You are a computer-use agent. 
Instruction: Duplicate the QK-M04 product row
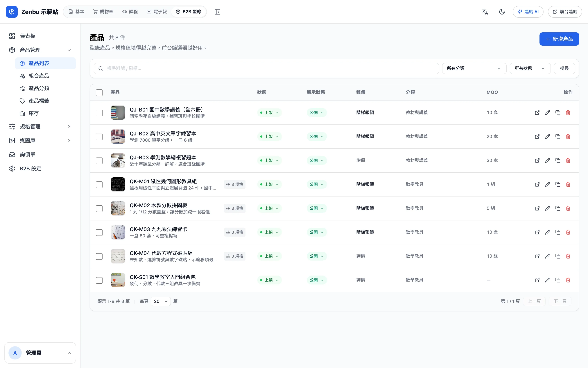click(558, 256)
